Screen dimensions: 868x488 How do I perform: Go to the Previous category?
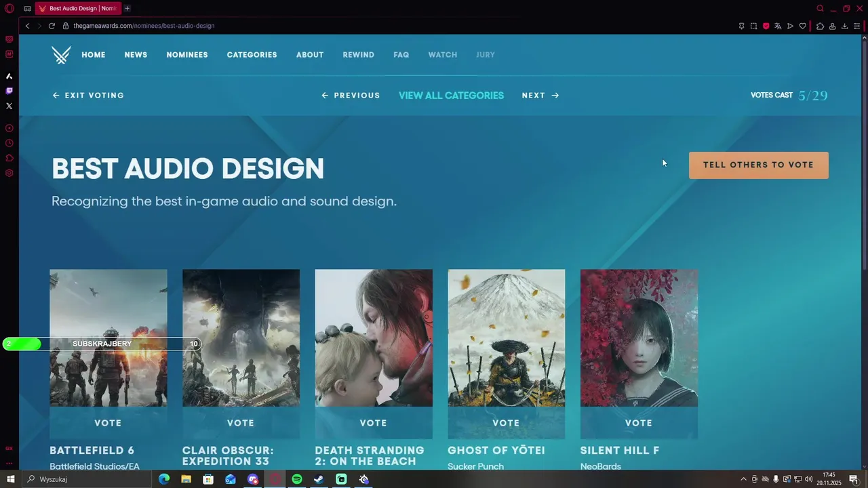351,96
